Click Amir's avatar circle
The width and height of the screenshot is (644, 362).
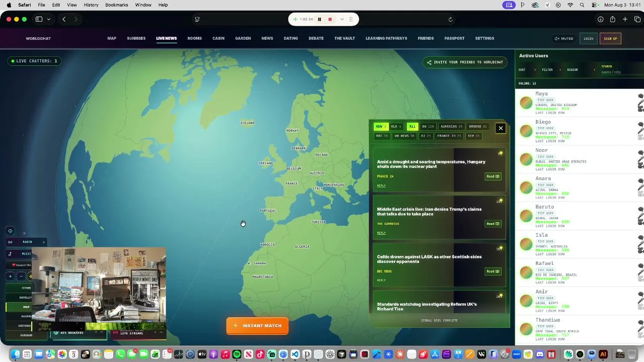coord(526,301)
